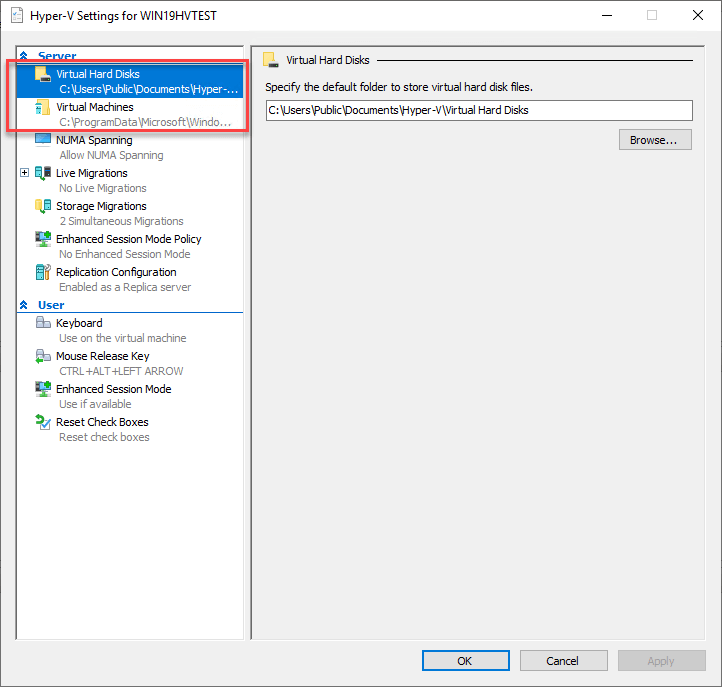Click the Browse... button
Screen dimensions: 722x687
tap(655, 140)
